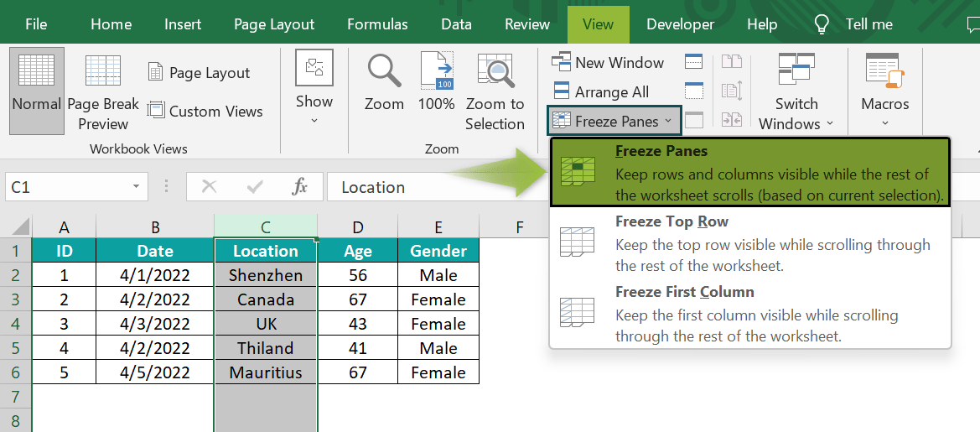Click the 4/5/2022 date cell
Image resolution: width=980 pixels, height=432 pixels.
(x=155, y=372)
